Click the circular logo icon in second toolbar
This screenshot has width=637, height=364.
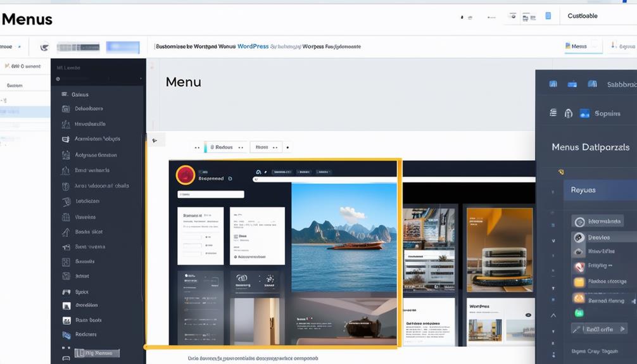coord(44,47)
